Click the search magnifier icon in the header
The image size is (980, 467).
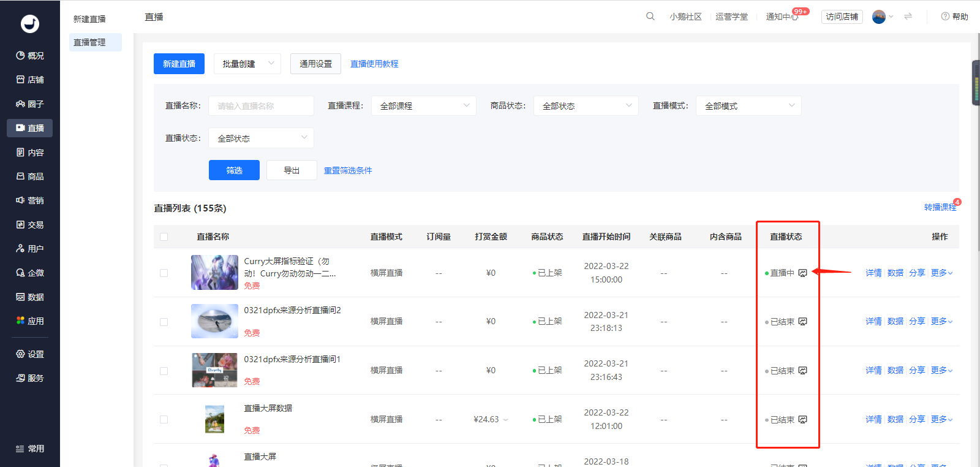650,17
